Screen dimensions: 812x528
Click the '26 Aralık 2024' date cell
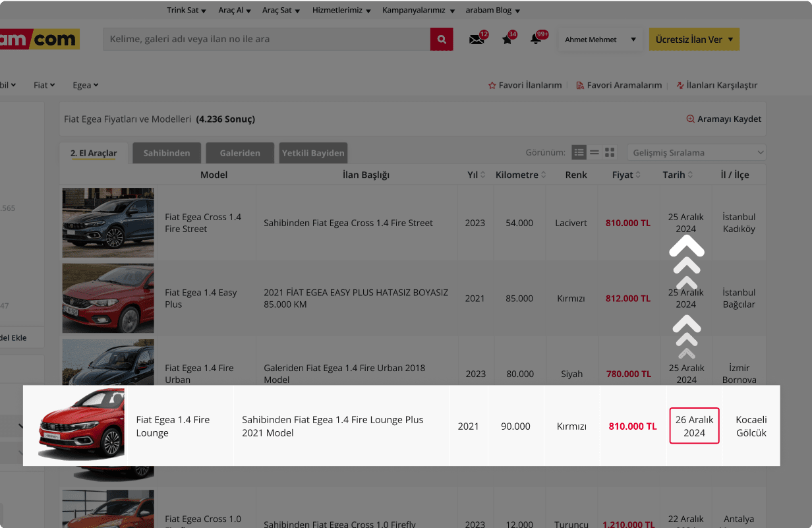694,426
